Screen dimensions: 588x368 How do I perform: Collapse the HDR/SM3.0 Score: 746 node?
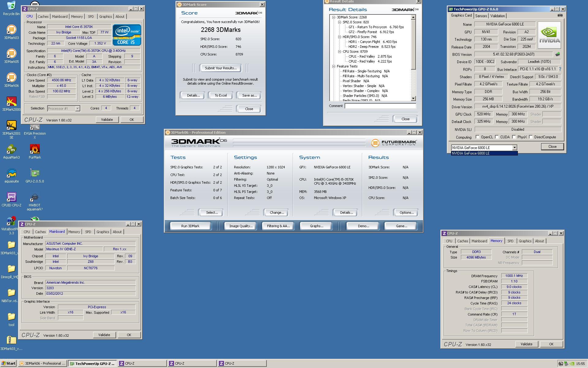click(x=339, y=37)
